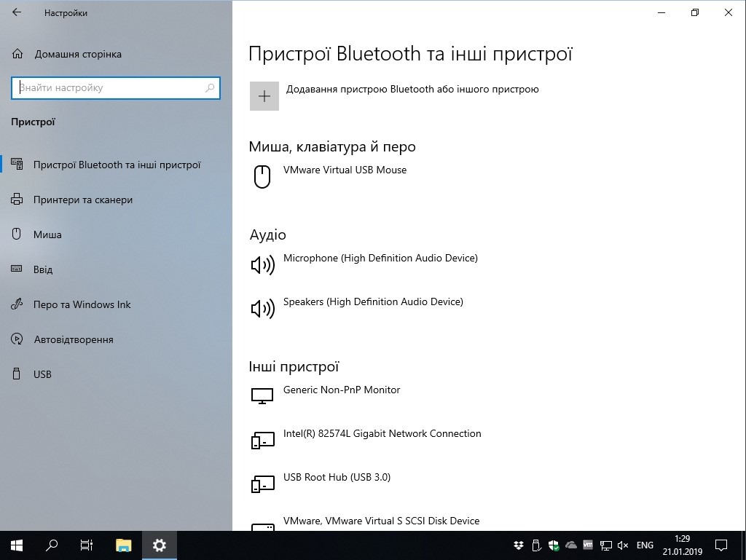Select USB Root Hub (USB 3.0)
This screenshot has height=560, width=746.
click(337, 477)
